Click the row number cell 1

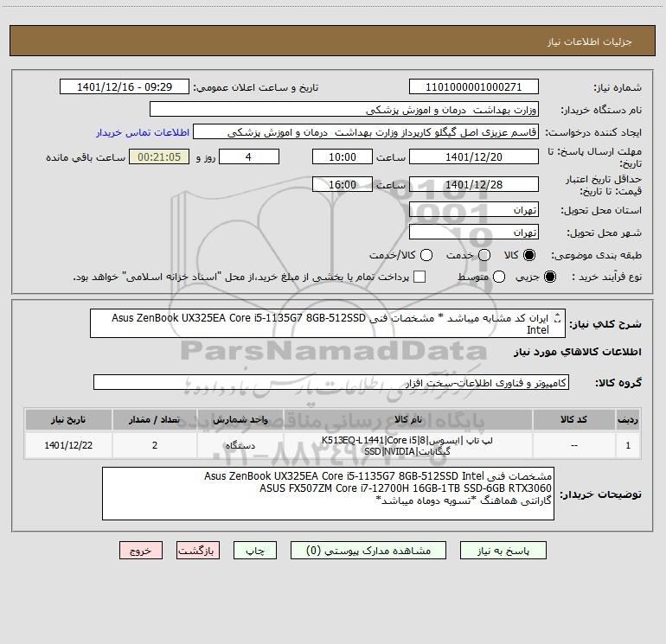628,445
